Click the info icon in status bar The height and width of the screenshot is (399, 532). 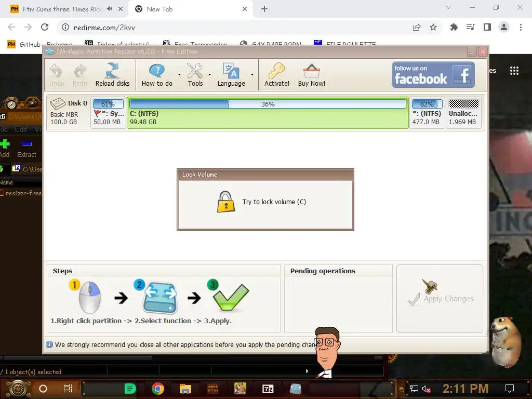pos(49,344)
